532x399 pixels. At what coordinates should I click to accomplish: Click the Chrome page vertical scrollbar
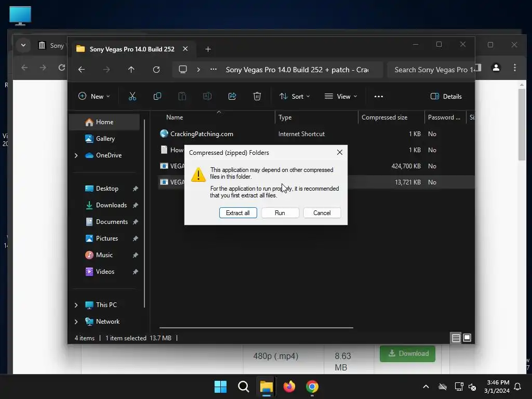pos(522,124)
